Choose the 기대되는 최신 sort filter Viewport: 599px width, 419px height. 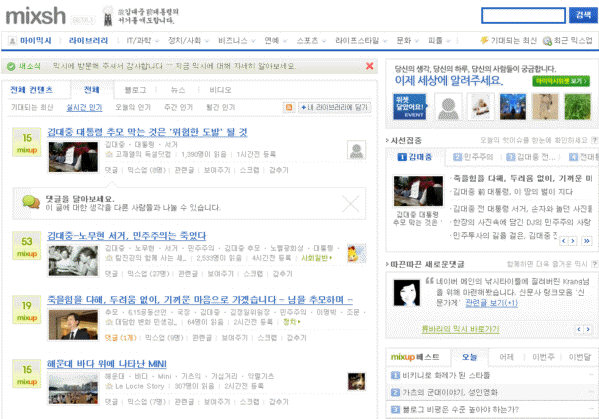pyautogui.click(x=32, y=107)
